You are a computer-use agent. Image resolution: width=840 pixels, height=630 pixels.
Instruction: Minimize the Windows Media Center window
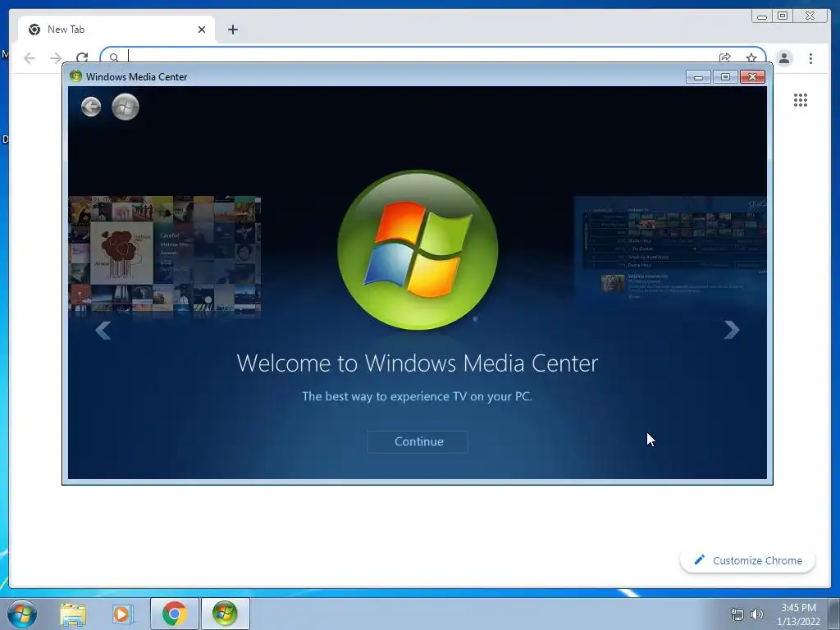tap(698, 77)
